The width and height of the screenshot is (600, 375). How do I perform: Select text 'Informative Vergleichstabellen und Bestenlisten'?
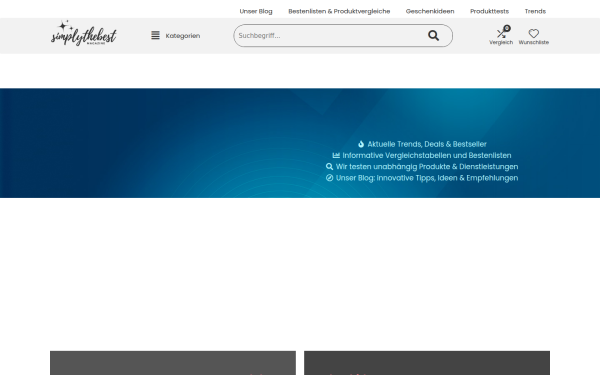pyautogui.click(x=427, y=155)
